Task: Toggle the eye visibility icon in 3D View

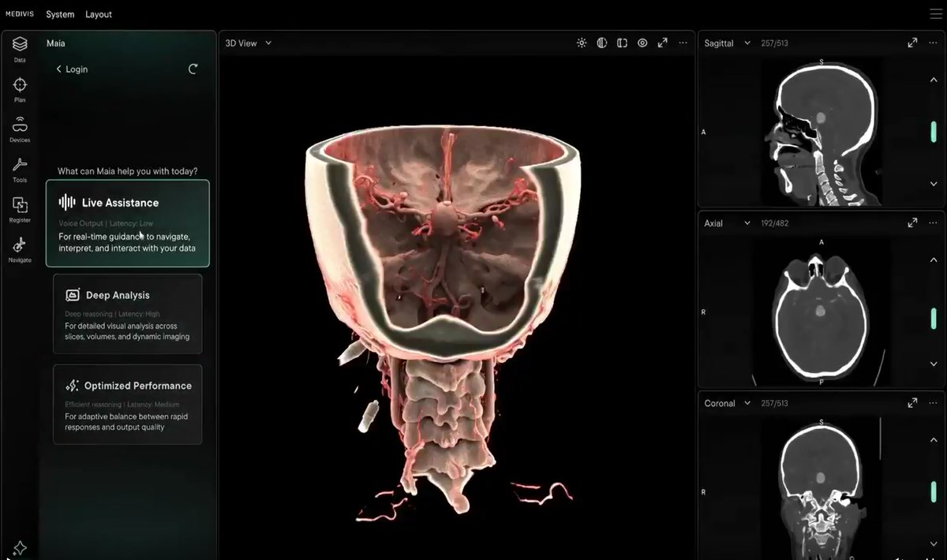Action: pos(642,43)
